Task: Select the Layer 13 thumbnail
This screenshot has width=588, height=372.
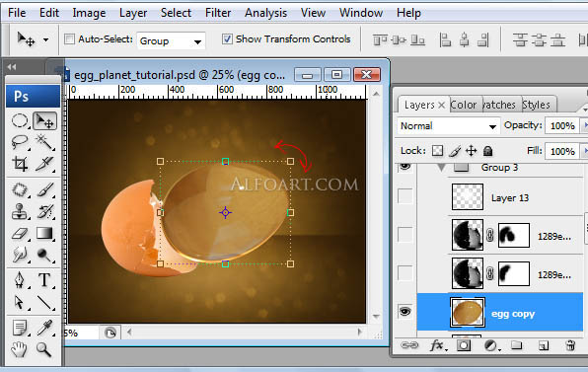Action: 468,196
